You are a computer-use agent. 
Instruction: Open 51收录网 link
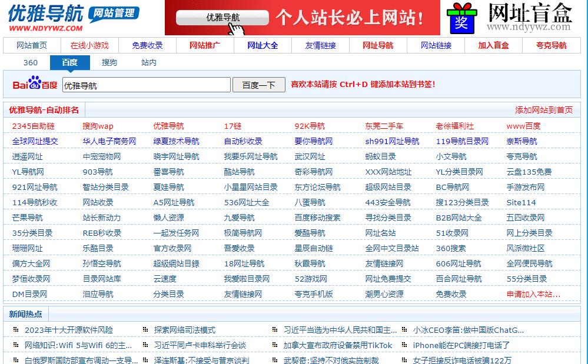click(452, 233)
